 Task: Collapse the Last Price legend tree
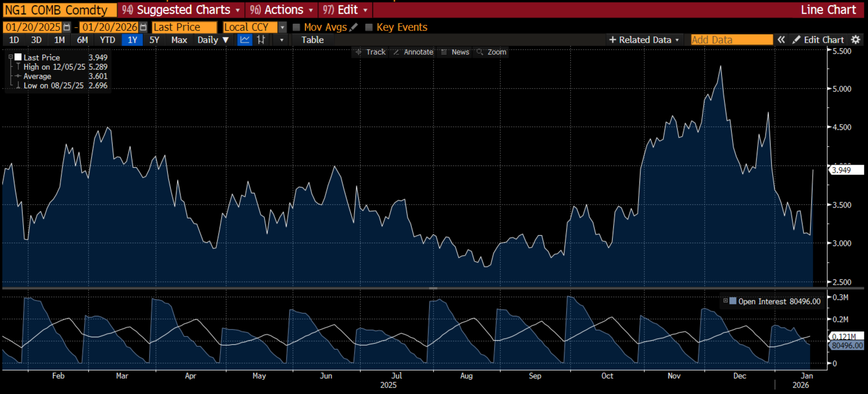pyautogui.click(x=11, y=57)
